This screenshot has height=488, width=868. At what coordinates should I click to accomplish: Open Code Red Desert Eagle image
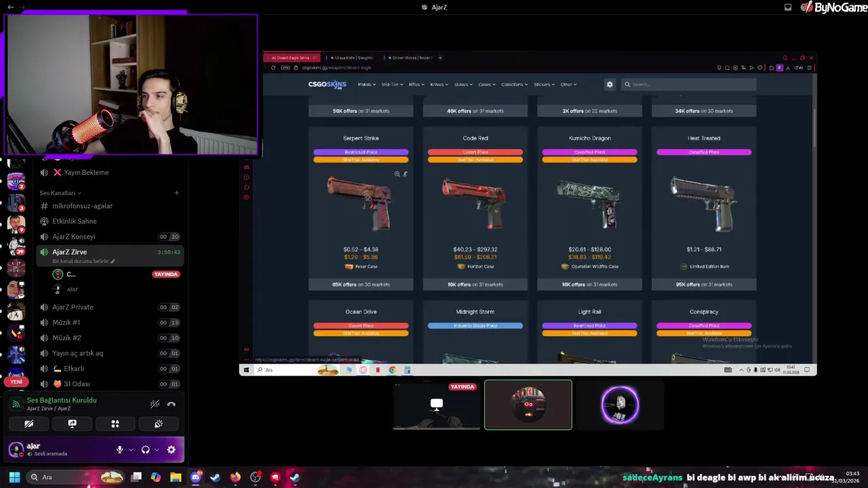pos(475,202)
